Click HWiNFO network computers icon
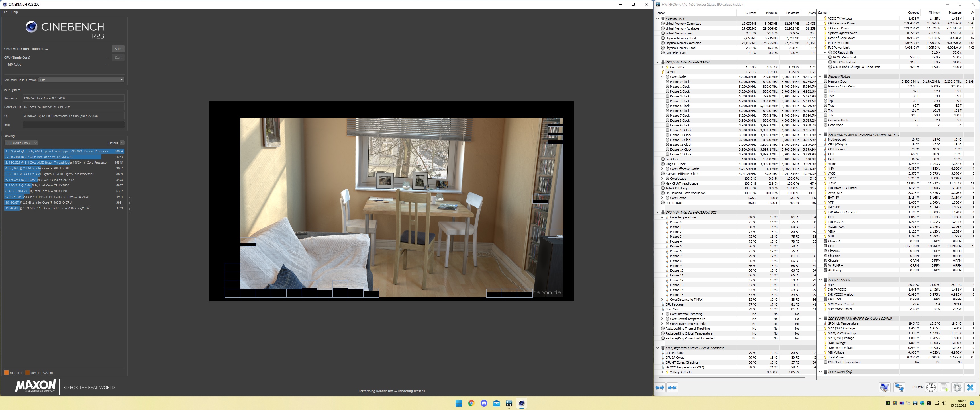Screen dimensions: 980x410 (899, 388)
